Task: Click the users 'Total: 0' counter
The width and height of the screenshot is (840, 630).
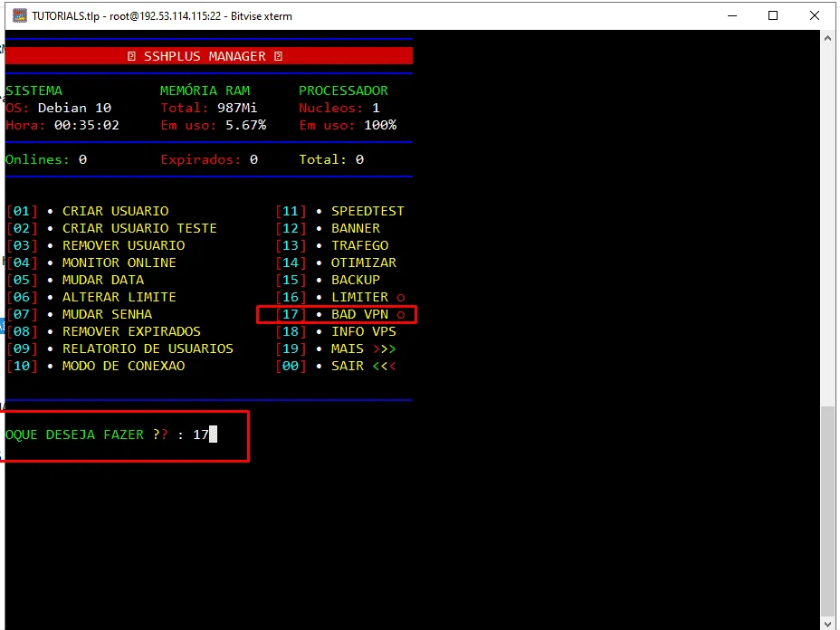Action: click(x=331, y=159)
